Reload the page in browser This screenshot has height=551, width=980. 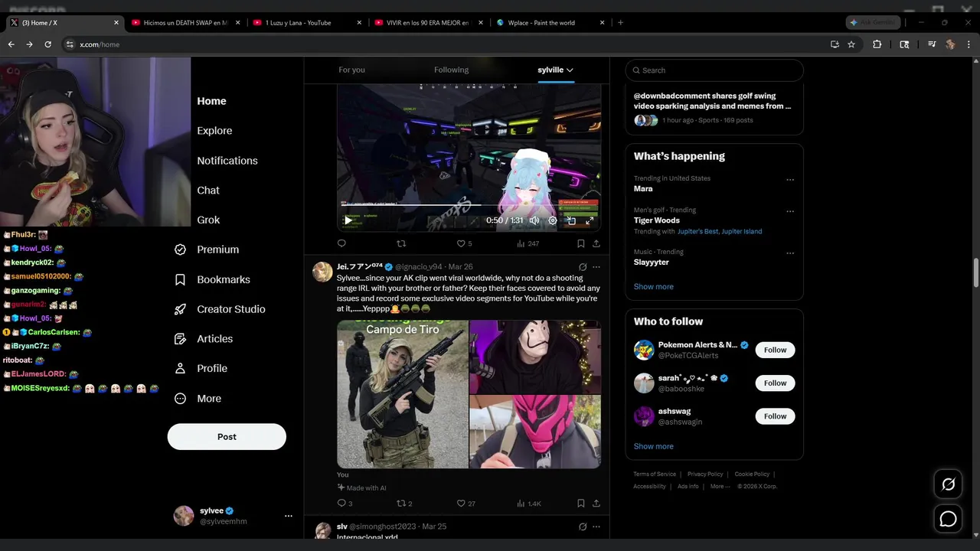pos(47,44)
